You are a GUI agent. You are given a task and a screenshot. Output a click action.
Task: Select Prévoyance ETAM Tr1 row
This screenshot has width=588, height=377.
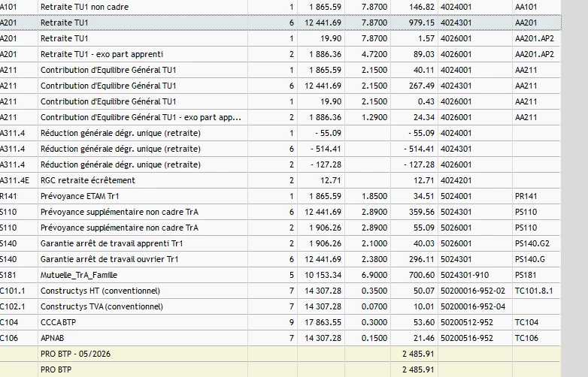280,196
